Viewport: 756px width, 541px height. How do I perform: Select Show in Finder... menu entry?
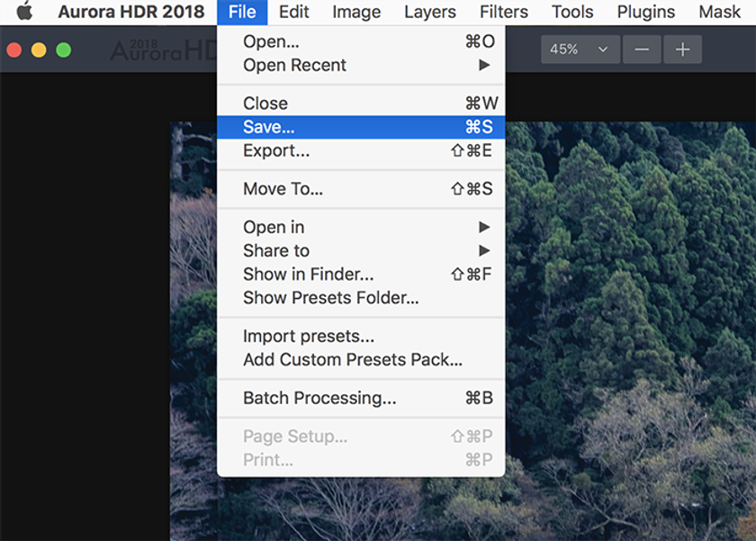coord(361,275)
